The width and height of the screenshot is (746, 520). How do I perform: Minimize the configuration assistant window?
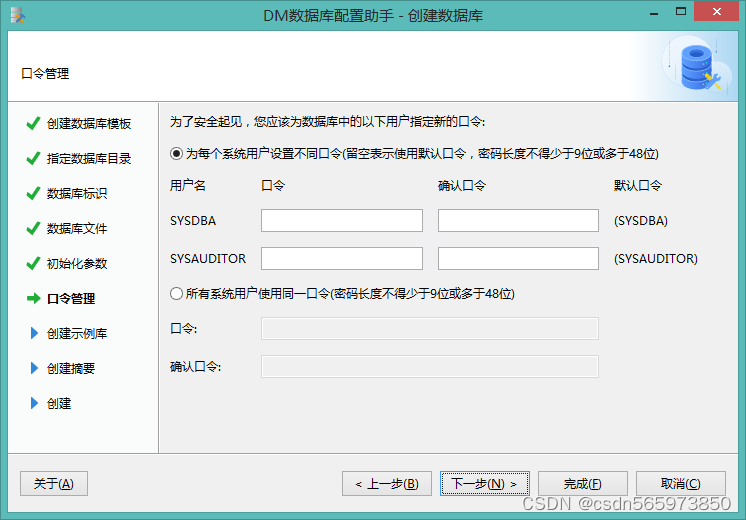pos(654,13)
